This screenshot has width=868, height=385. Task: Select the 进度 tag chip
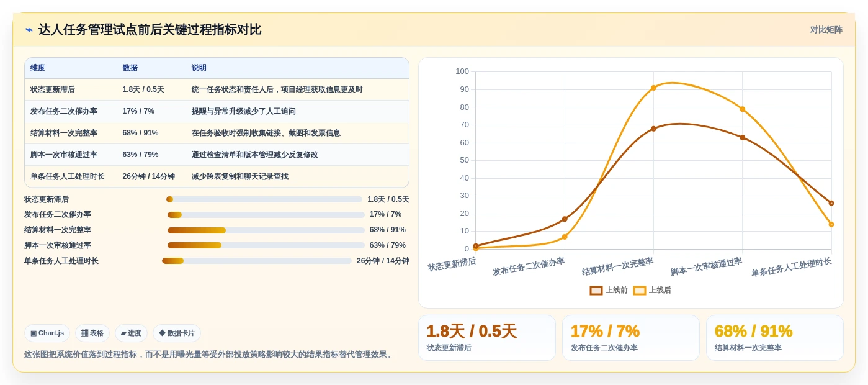pyautogui.click(x=131, y=333)
